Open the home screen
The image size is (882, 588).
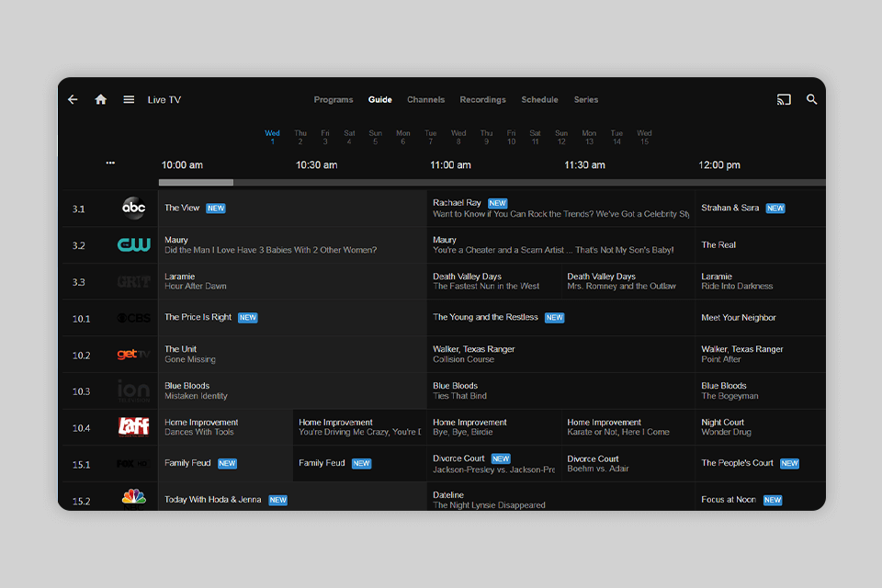100,99
